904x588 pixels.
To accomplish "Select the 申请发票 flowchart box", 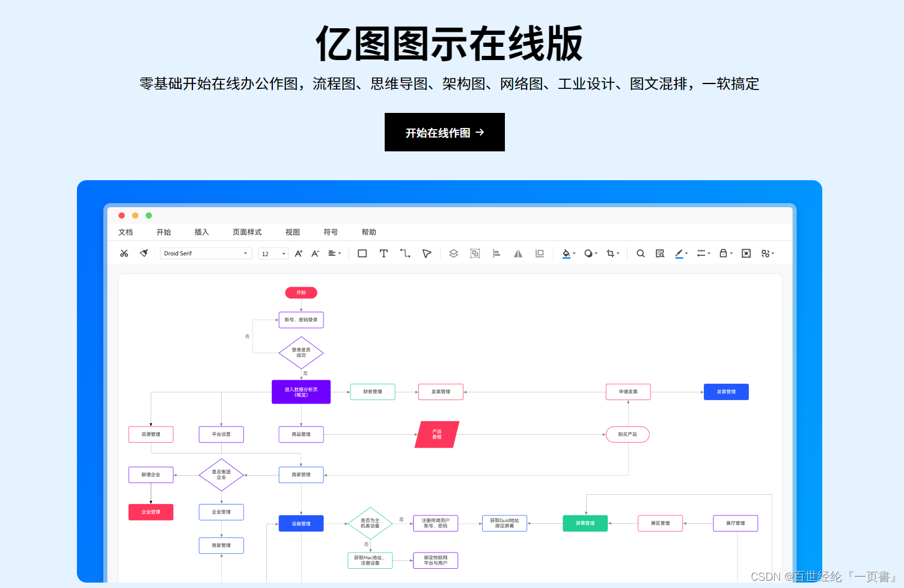I will 628,392.
